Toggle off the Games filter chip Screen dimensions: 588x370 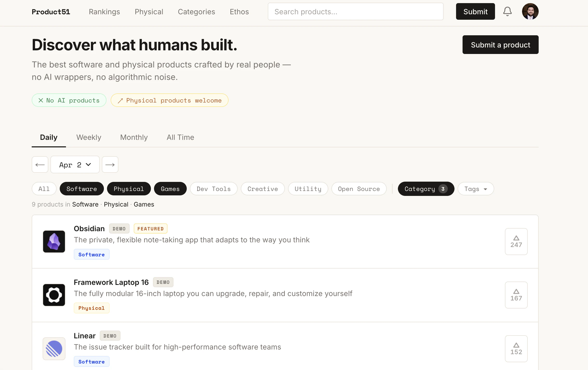[170, 189]
